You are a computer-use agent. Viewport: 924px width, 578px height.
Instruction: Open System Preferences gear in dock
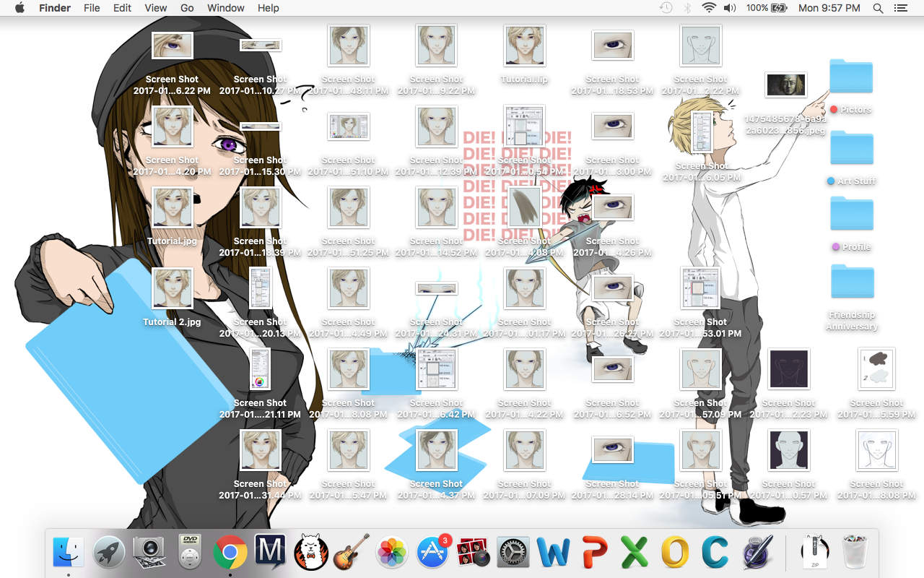[513, 553]
